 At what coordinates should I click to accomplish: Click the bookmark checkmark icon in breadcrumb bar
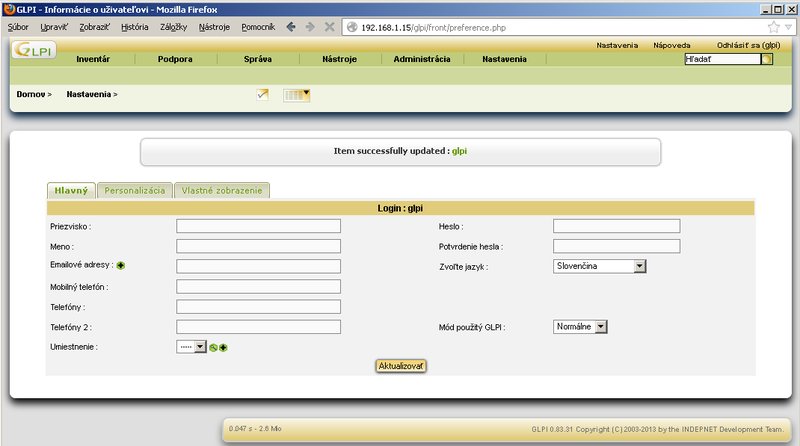(x=262, y=95)
